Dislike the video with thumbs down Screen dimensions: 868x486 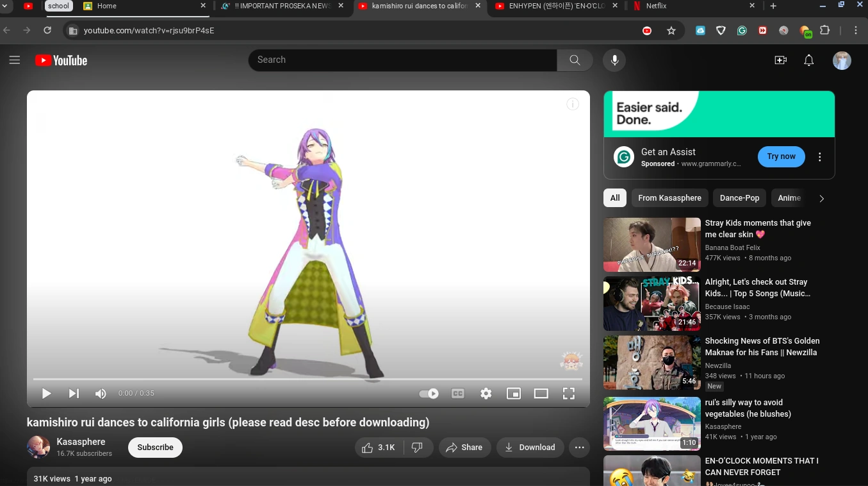click(417, 448)
